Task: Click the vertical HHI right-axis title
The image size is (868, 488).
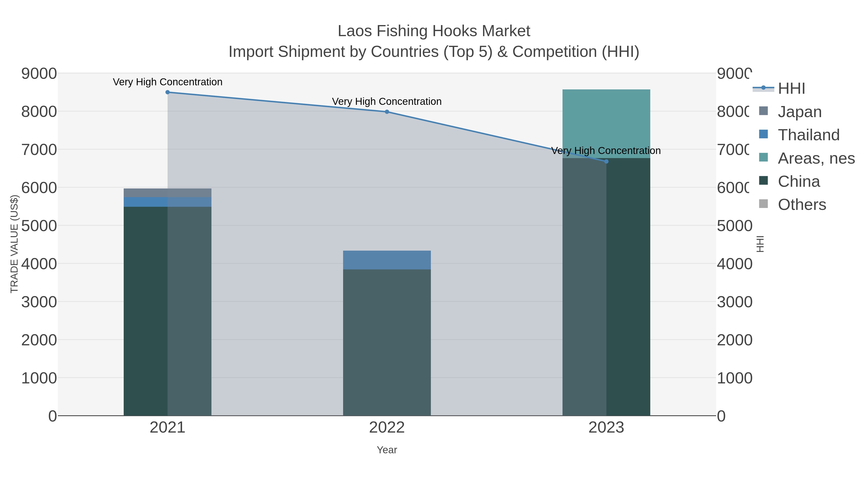Action: pyautogui.click(x=760, y=244)
